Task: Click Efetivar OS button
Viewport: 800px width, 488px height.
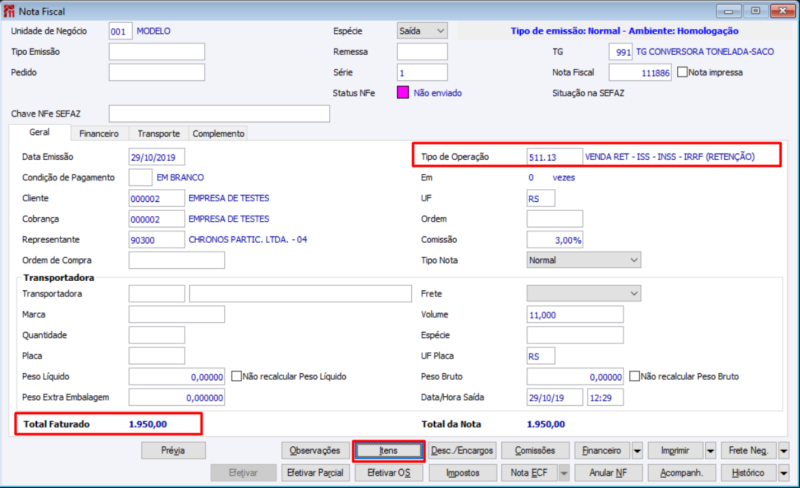Action: click(388, 473)
